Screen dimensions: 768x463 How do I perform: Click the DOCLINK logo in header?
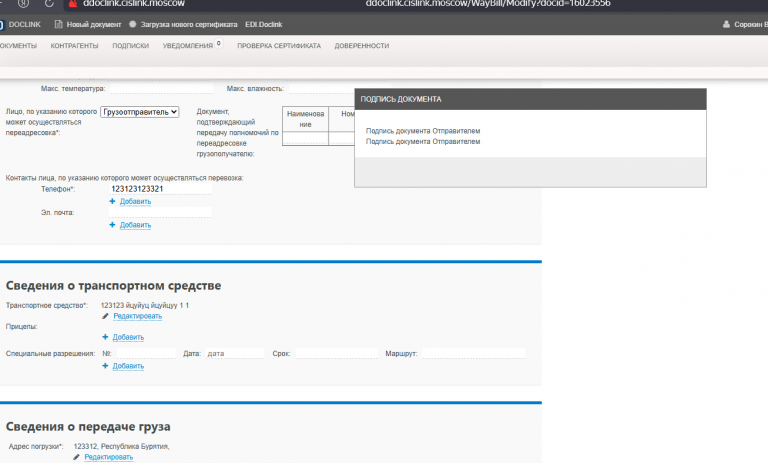pos(21,24)
